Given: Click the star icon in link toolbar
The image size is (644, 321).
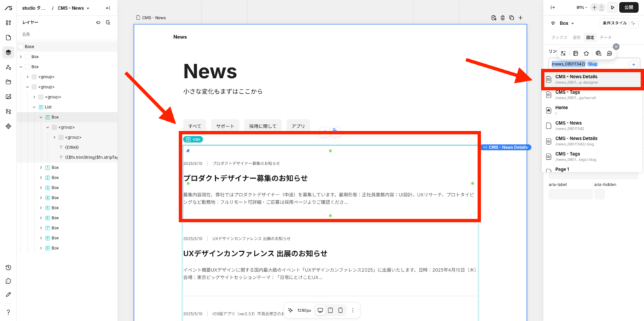Looking at the screenshot, I should pos(586,53).
